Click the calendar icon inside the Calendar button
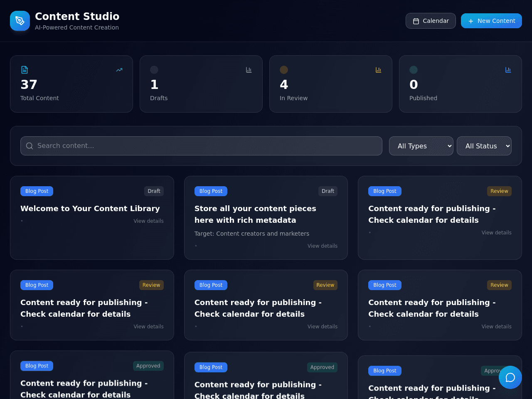This screenshot has width=532, height=399. (x=416, y=21)
